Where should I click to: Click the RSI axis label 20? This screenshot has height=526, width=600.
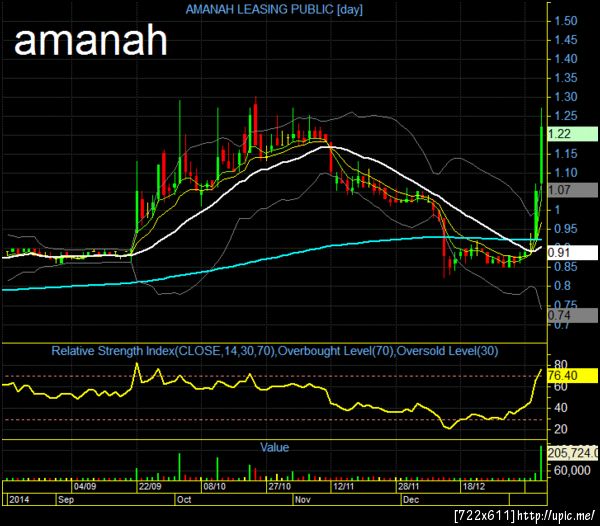coord(561,428)
